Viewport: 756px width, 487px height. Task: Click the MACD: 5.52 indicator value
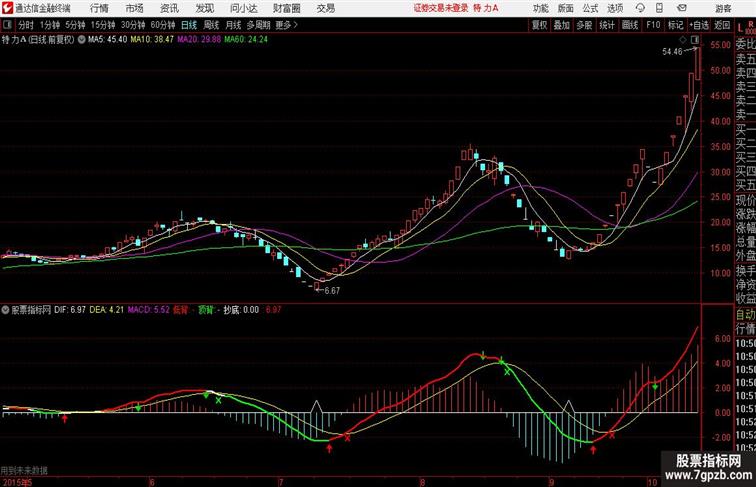click(x=148, y=310)
